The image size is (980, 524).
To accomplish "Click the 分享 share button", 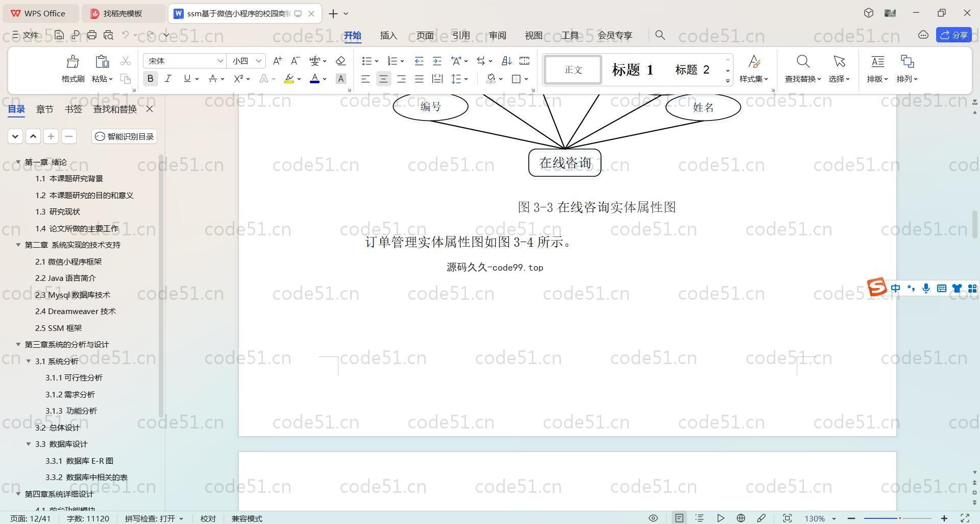I will [x=953, y=35].
